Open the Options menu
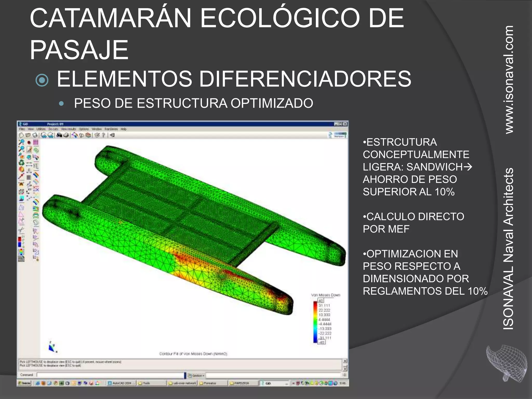 [84, 129]
